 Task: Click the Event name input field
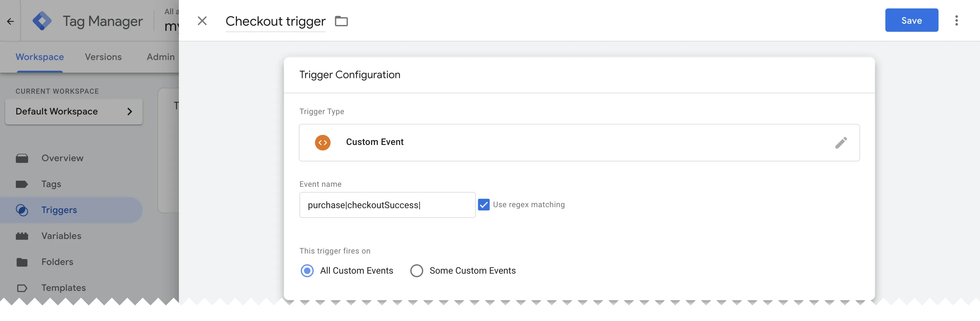(x=387, y=205)
